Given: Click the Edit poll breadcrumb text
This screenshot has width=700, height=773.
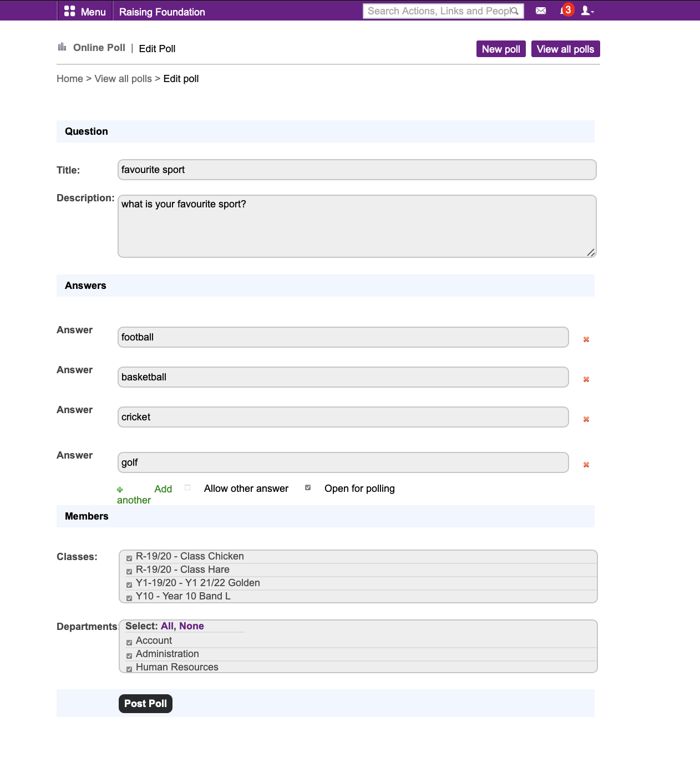Looking at the screenshot, I should pos(181,79).
